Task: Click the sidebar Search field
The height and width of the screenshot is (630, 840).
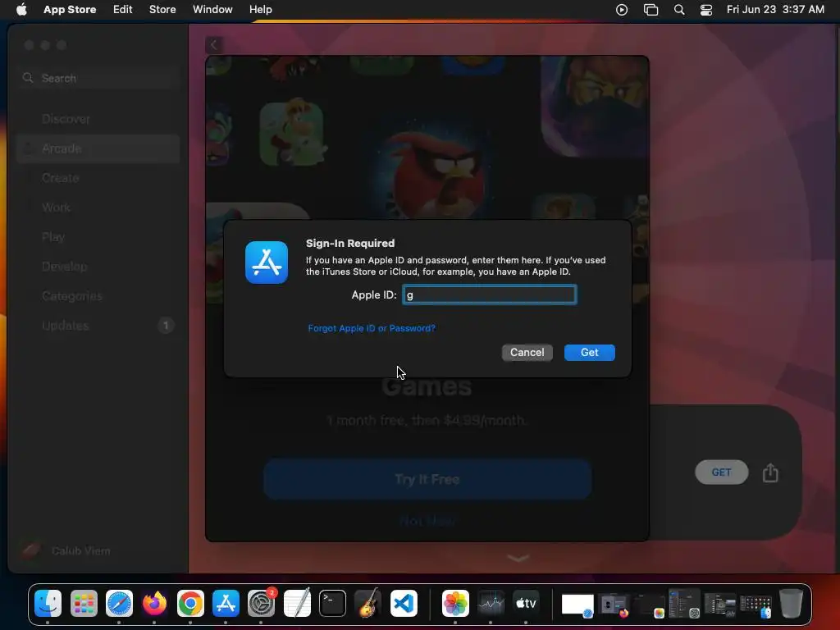Action: 98,78
